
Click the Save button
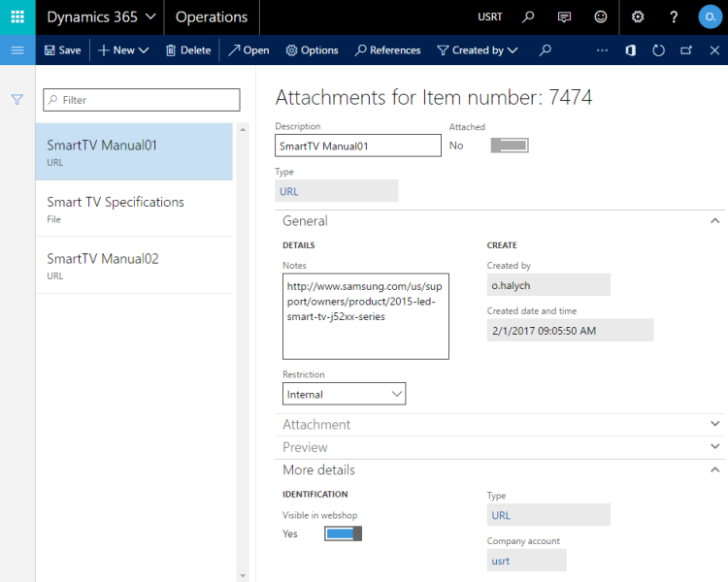click(62, 50)
